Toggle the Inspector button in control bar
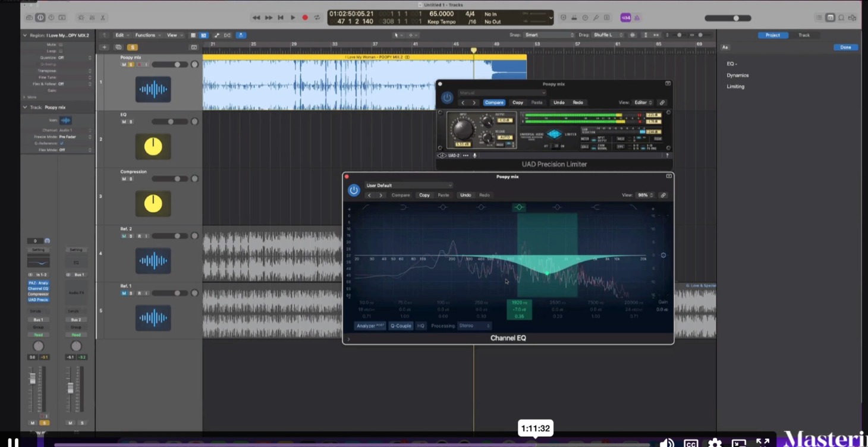The width and height of the screenshot is (868, 447). [x=40, y=18]
